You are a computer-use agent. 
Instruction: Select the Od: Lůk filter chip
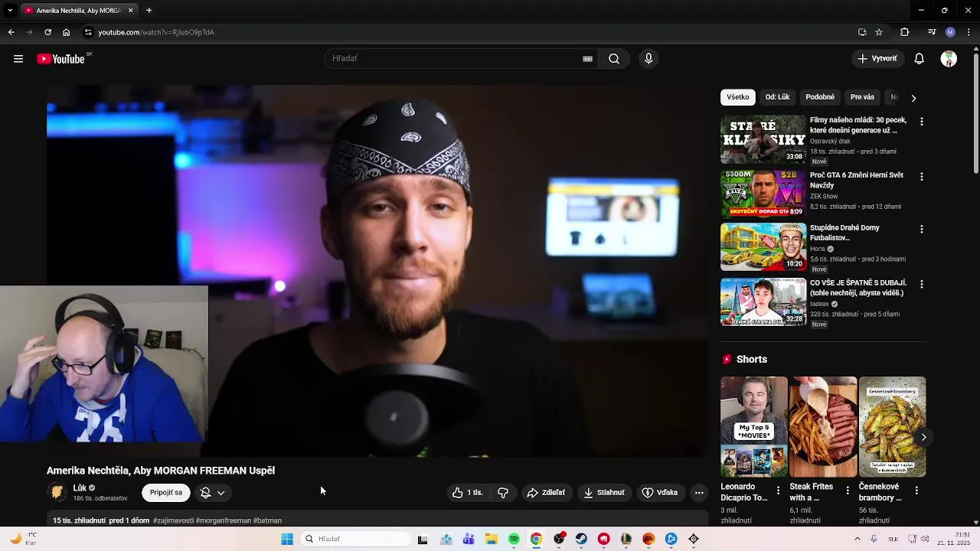(777, 97)
